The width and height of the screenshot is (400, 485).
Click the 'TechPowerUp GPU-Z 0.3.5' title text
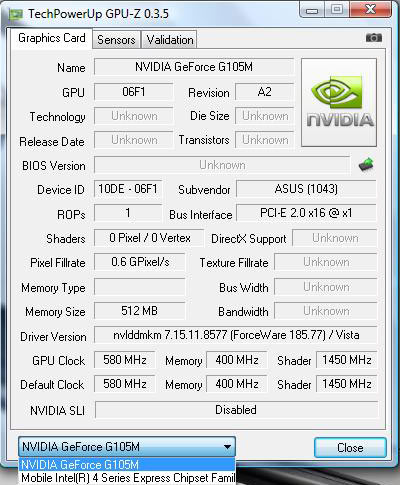(98, 14)
